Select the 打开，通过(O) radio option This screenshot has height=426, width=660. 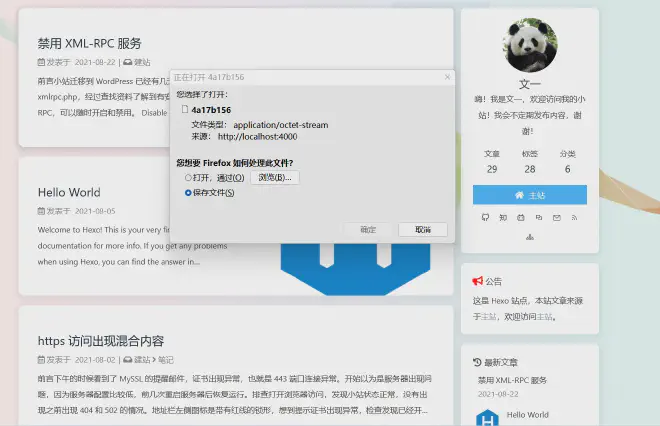188,178
